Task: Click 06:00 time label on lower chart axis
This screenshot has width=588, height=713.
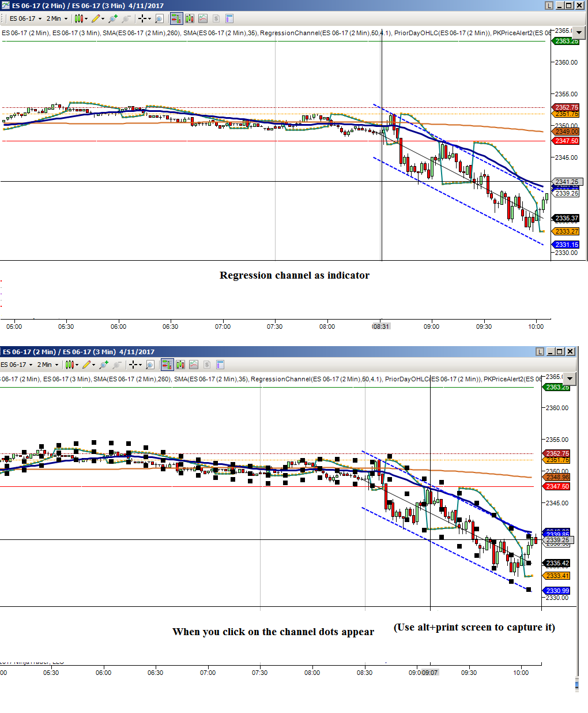Action: click(x=104, y=673)
